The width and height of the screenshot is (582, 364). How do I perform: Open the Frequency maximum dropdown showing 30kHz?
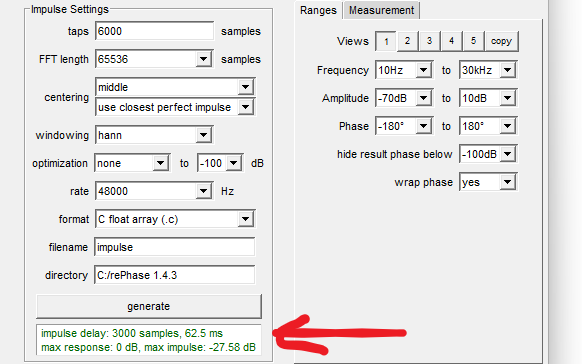[488, 70]
